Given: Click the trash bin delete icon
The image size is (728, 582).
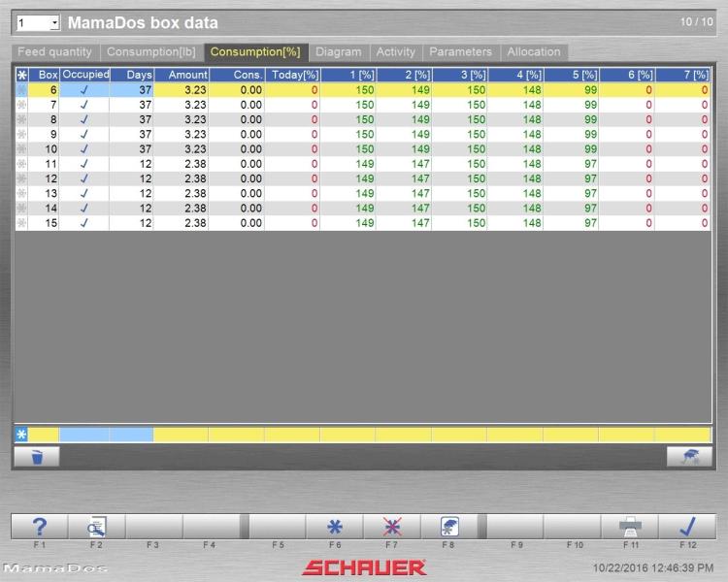Looking at the screenshot, I should 37,456.
